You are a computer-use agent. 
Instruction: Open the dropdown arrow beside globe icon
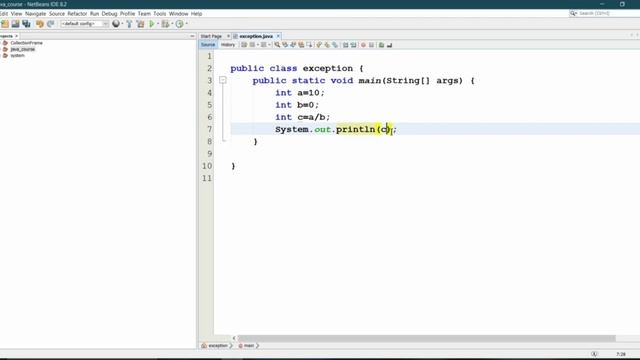122,24
